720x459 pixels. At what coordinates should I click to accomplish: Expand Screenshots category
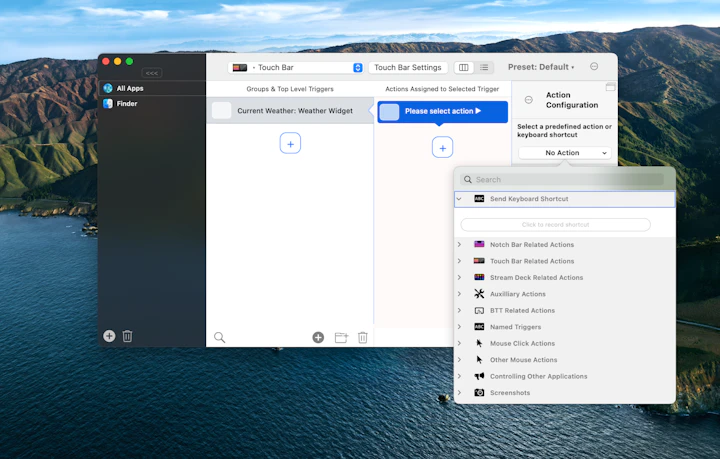tap(459, 393)
